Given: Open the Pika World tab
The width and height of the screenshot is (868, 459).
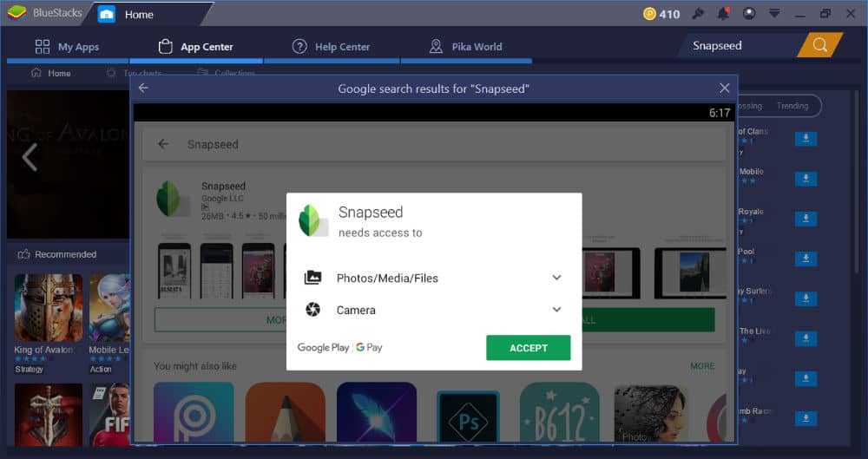Looking at the screenshot, I should click(466, 47).
